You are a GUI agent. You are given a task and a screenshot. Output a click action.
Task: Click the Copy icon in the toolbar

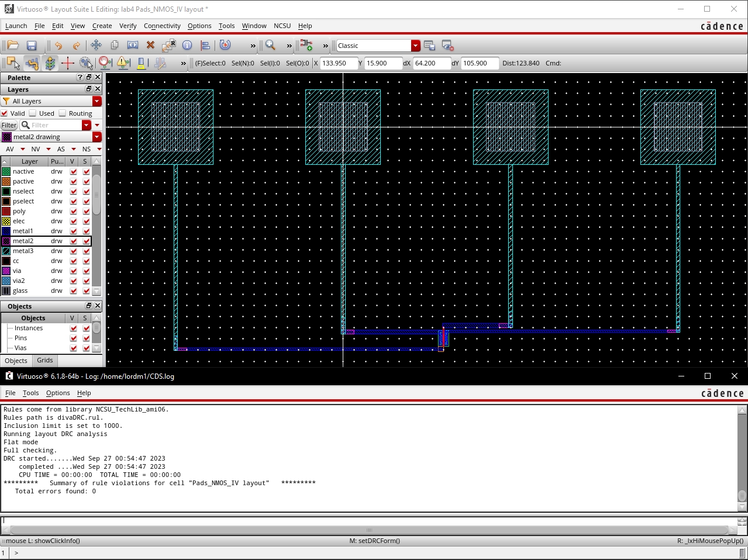(x=115, y=46)
